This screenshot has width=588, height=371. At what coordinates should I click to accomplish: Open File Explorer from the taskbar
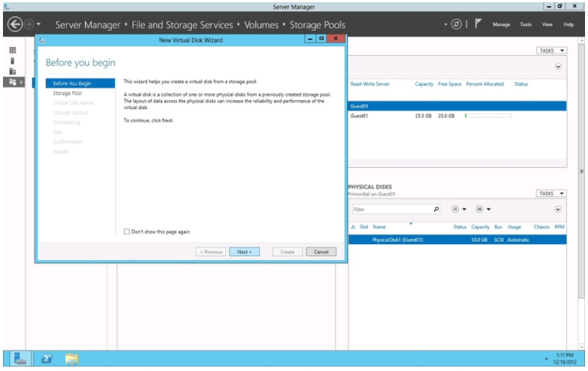tap(72, 358)
